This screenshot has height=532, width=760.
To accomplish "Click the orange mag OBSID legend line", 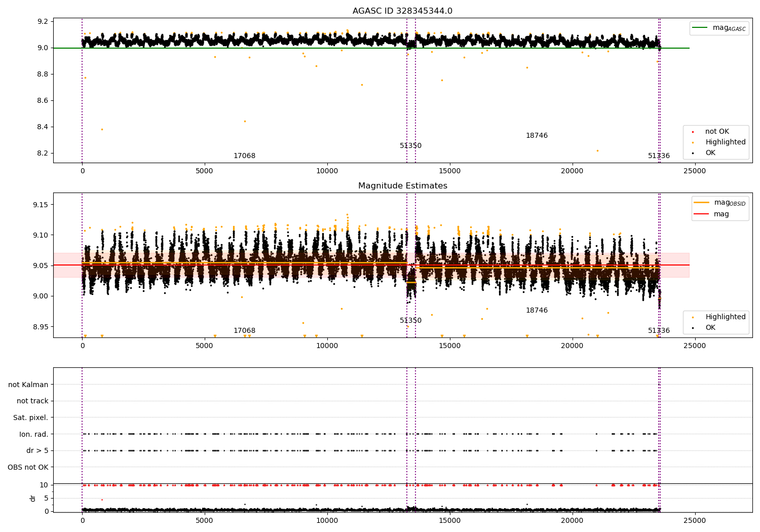I will point(701,203).
